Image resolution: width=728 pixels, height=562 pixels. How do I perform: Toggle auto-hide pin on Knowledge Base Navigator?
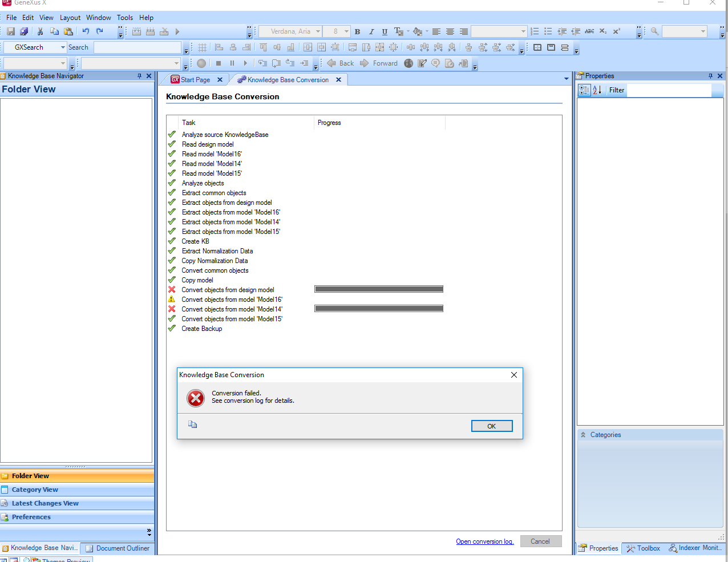(140, 76)
